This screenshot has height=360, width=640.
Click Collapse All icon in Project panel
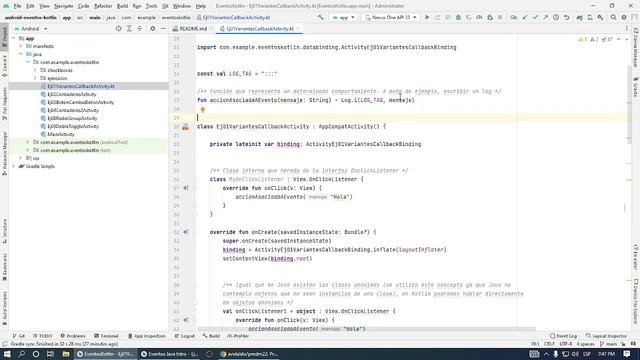click(x=140, y=29)
